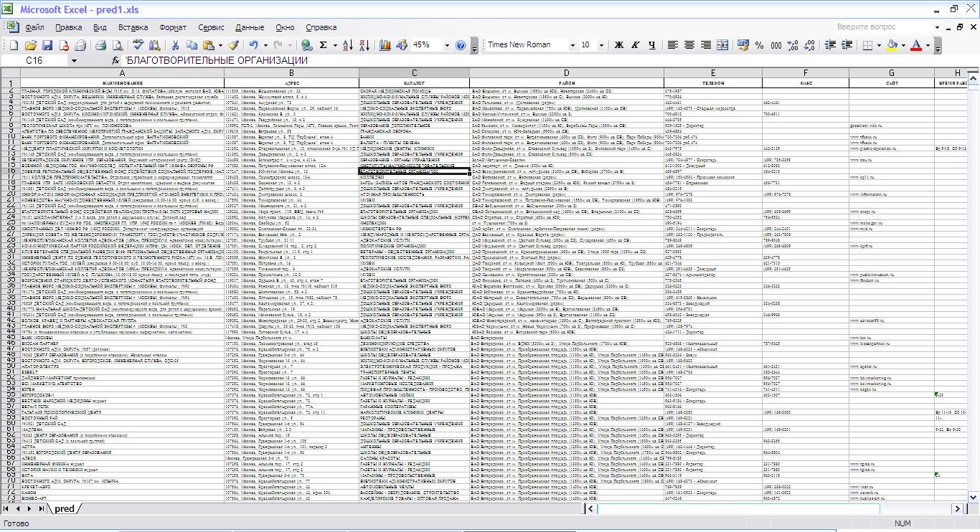Expand the Name Box dropdown arrow

click(74, 61)
